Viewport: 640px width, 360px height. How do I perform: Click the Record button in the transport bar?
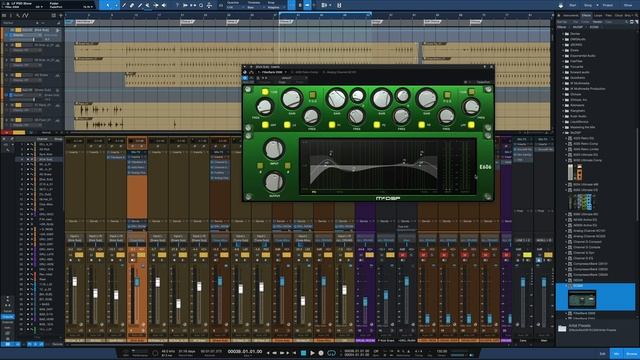click(x=321, y=353)
